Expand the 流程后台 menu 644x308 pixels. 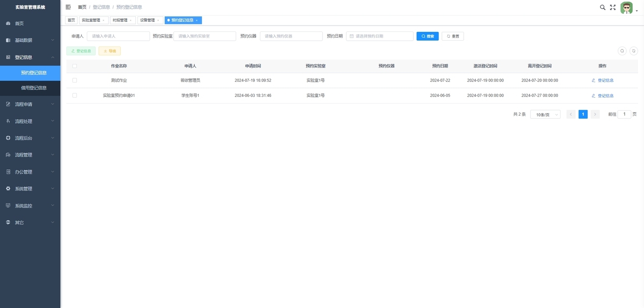(x=30, y=138)
